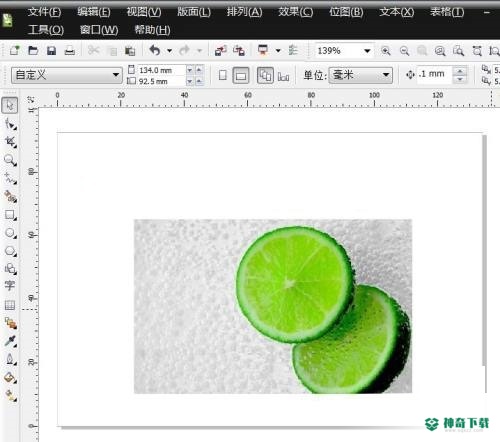Select the Rectangle tool
Image resolution: width=500 pixels, height=442 pixels.
tap(10, 215)
